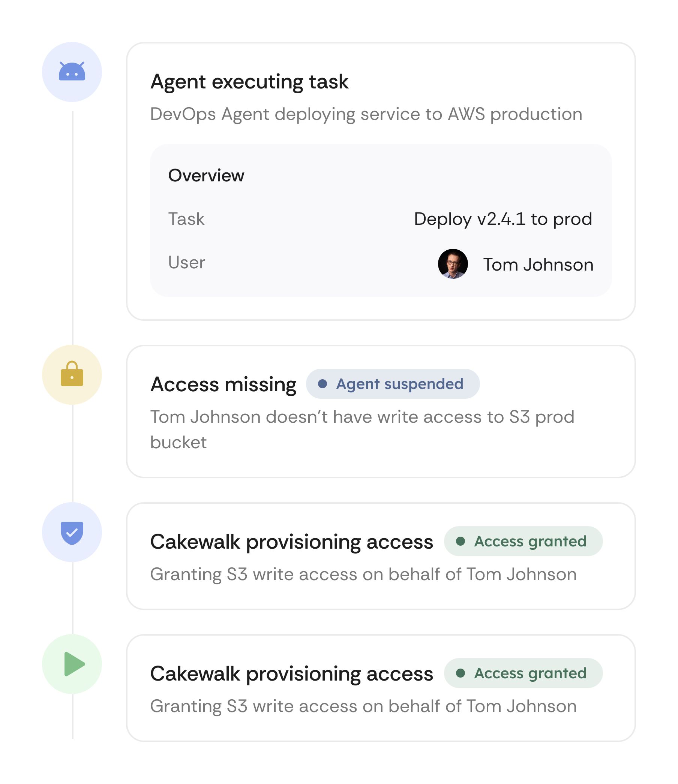Click the last Cakewalk provisioning access heading
The width and height of the screenshot is (678, 784).
pyautogui.click(x=291, y=674)
